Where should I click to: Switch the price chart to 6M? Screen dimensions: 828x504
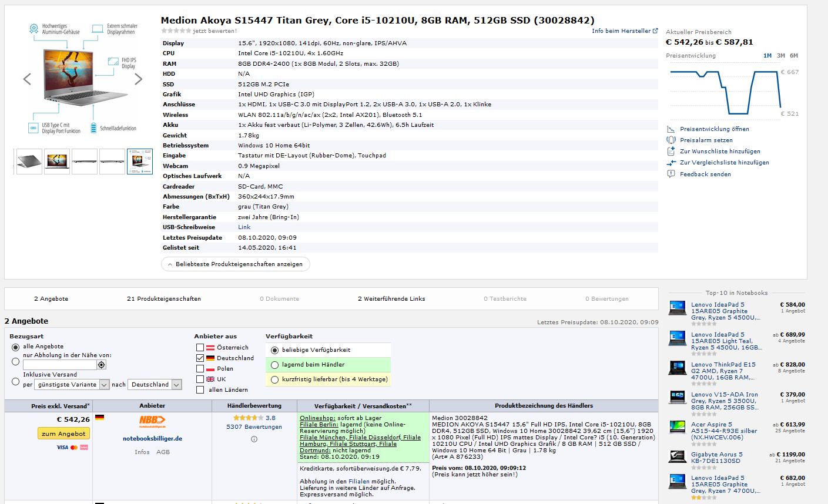tap(794, 56)
